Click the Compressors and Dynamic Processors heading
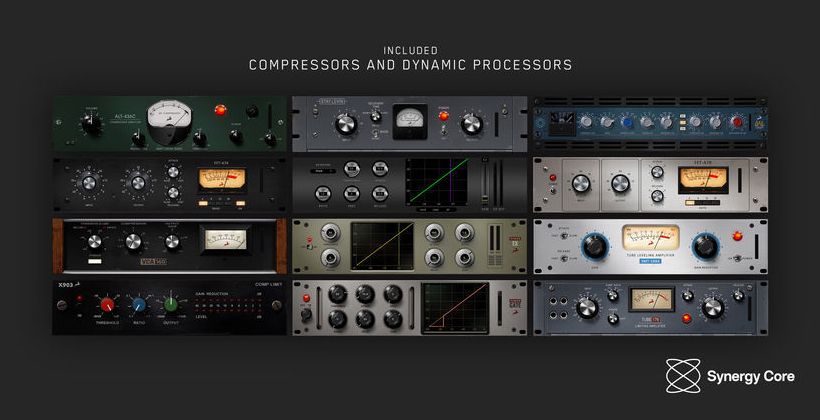The image size is (820, 420). [x=410, y=65]
